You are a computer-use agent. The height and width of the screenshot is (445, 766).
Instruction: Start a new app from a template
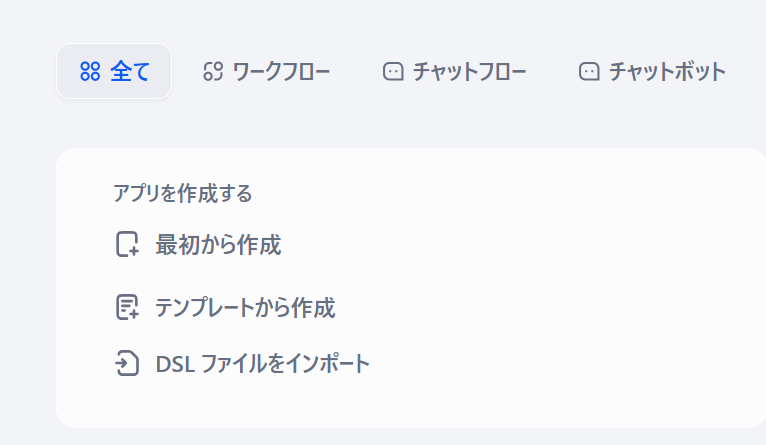[244, 307]
